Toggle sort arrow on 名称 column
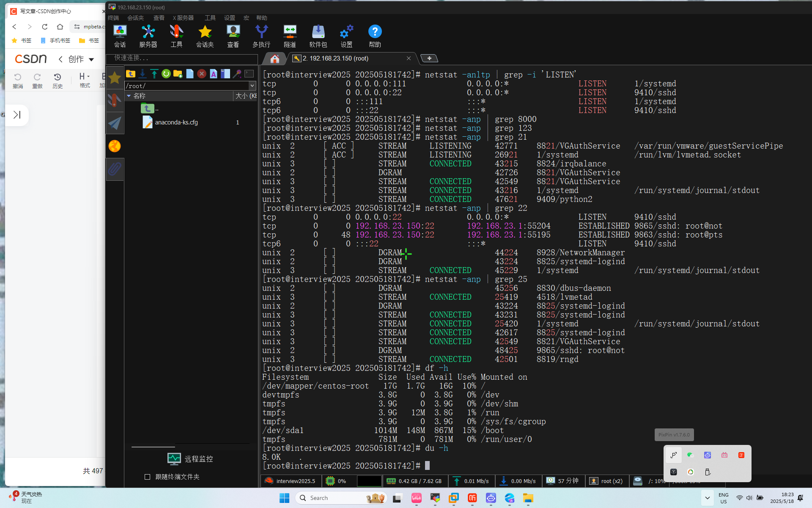812x508 pixels. 129,96
